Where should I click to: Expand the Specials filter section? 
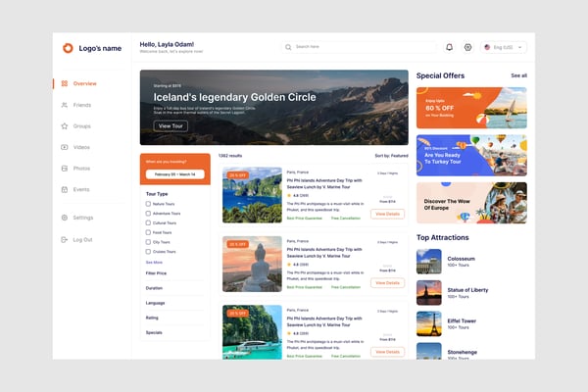click(x=174, y=333)
